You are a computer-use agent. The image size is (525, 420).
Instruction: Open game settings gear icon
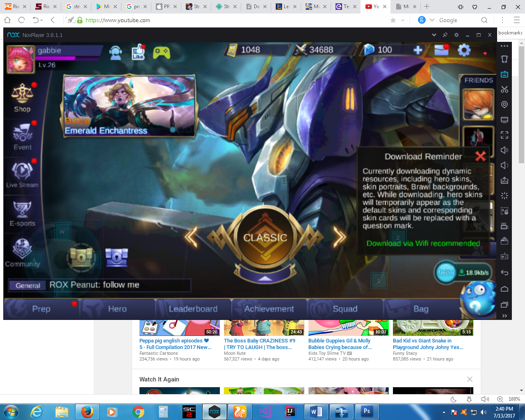click(464, 50)
